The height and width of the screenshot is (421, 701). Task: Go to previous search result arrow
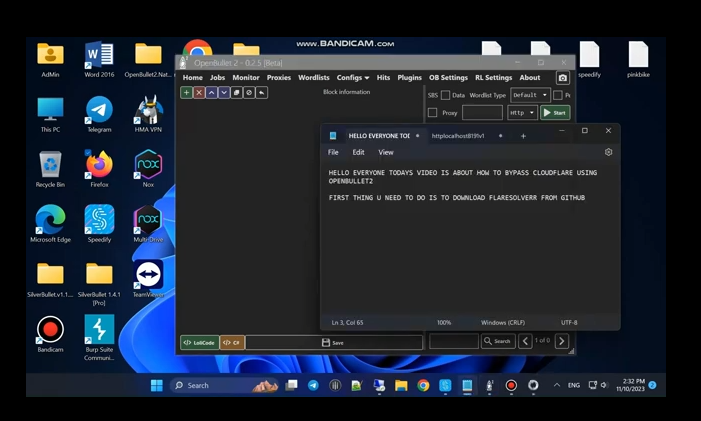[525, 341]
